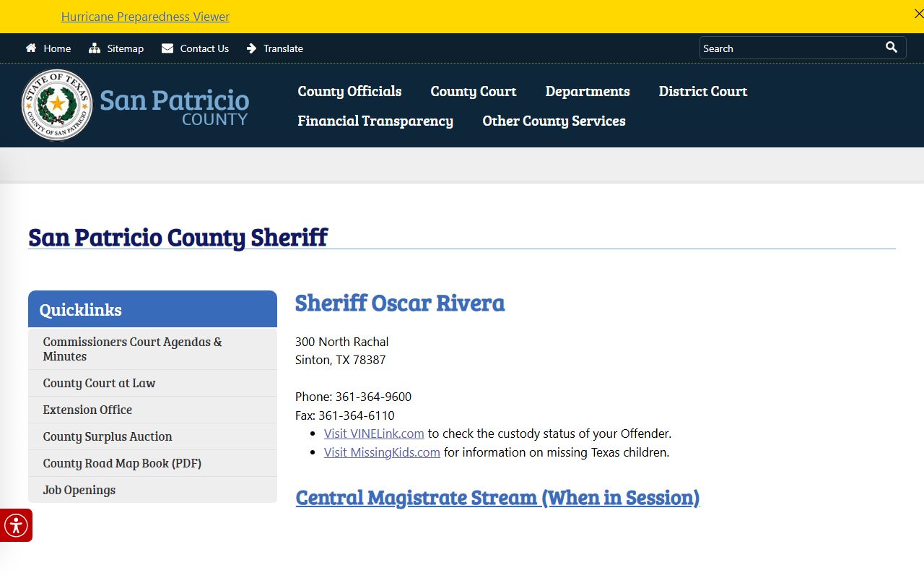
Task: Click the Home house icon
Action: 31,48
